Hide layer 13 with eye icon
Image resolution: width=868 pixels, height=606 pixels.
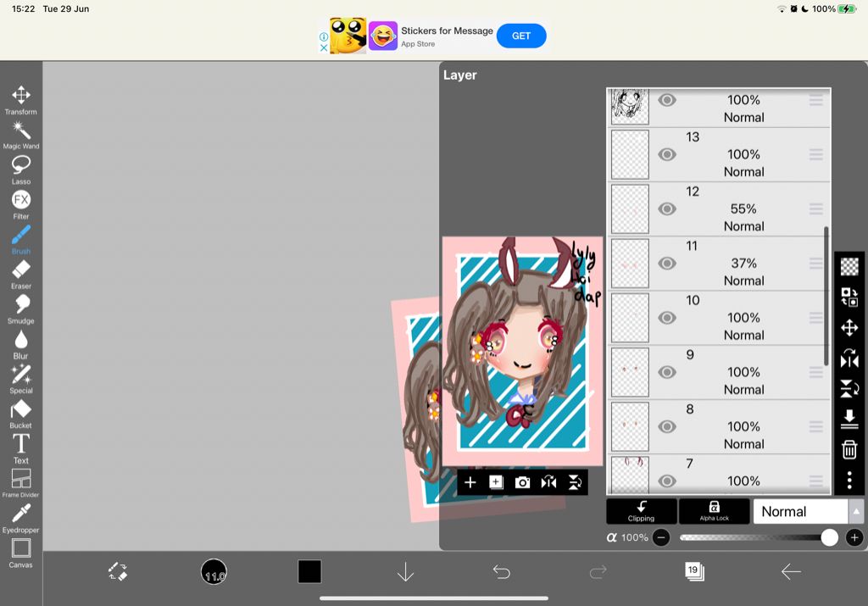pos(666,154)
